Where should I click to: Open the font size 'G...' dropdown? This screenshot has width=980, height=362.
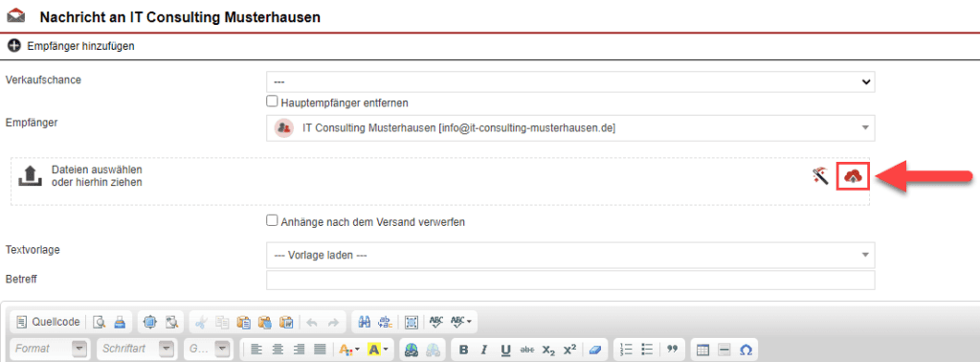pyautogui.click(x=208, y=350)
